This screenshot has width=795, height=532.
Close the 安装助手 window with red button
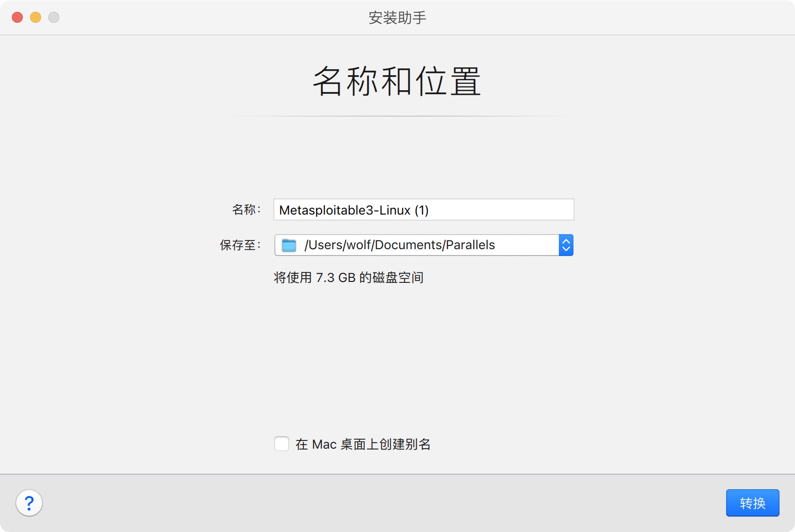click(17, 17)
